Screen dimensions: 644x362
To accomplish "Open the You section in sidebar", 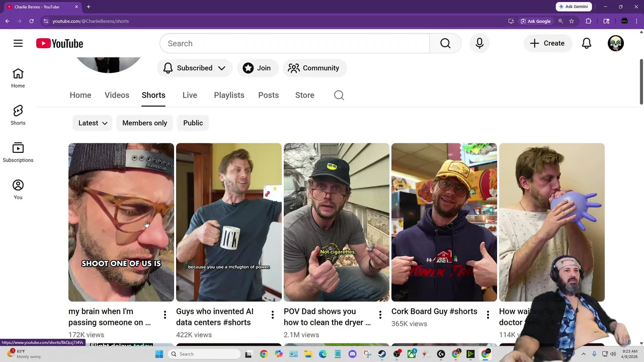I will tap(18, 190).
